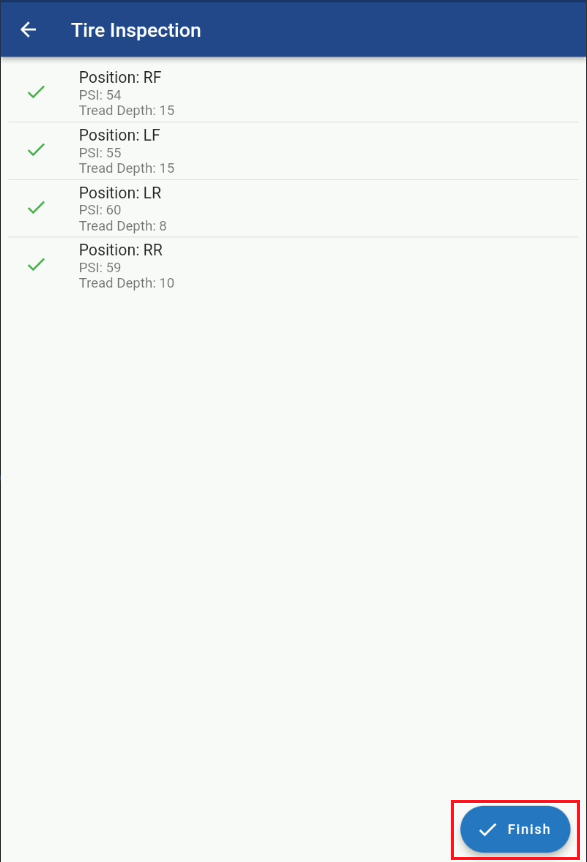Navigate back using the arrow button
Viewport: 587px width, 862px height.
tap(27, 29)
